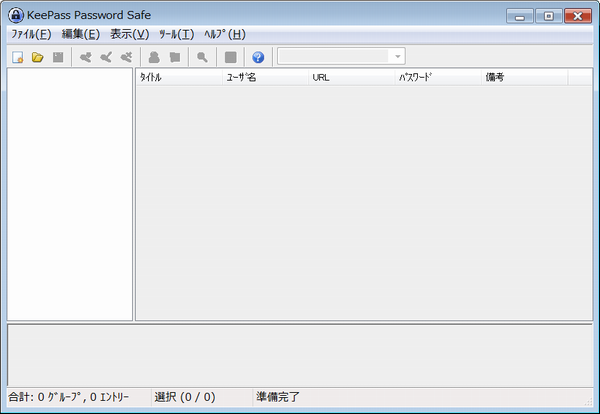Minimize the KeePass window
Screen dimensions: 600x414
(x=520, y=16)
